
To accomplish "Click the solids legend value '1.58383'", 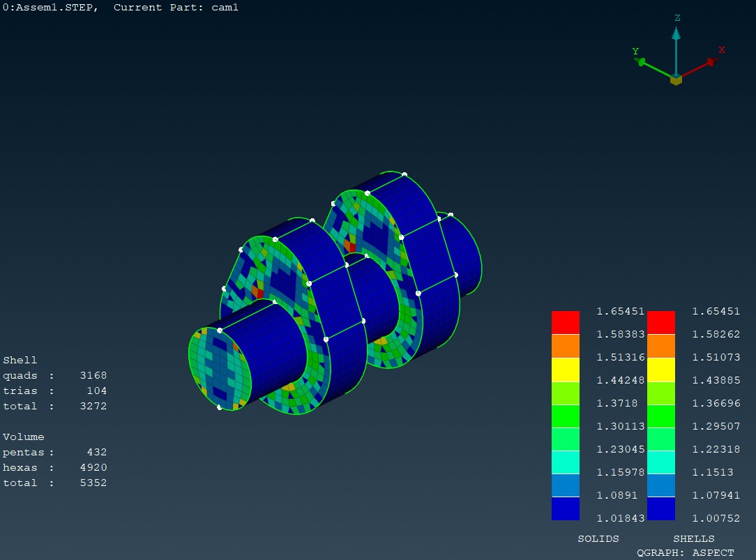I will pyautogui.click(x=621, y=335).
